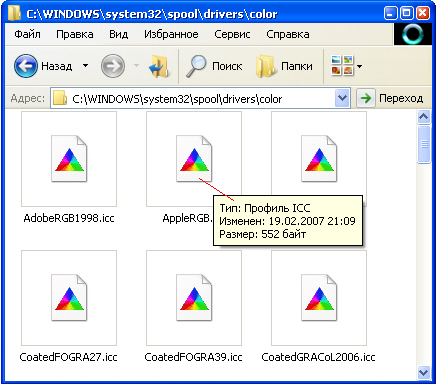Open the Правка menu
The width and height of the screenshot is (439, 386).
[75, 34]
